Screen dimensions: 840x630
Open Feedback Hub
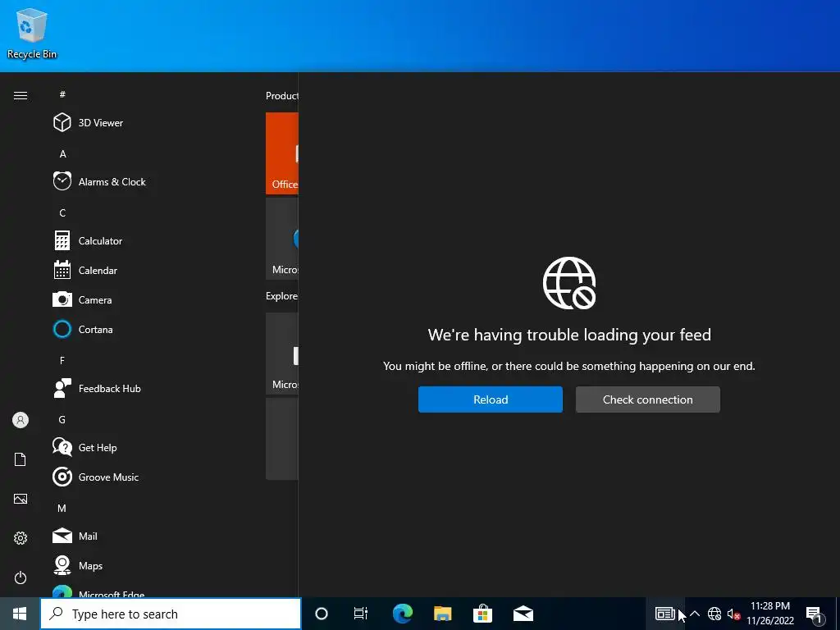[x=97, y=388]
